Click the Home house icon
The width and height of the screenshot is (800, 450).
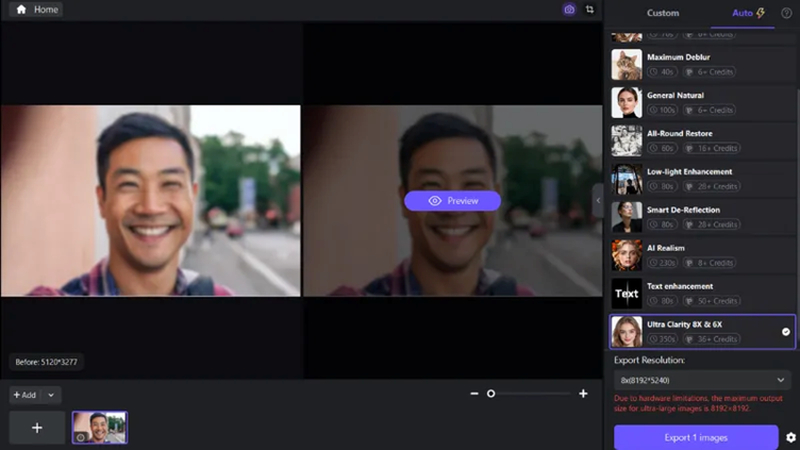21,9
